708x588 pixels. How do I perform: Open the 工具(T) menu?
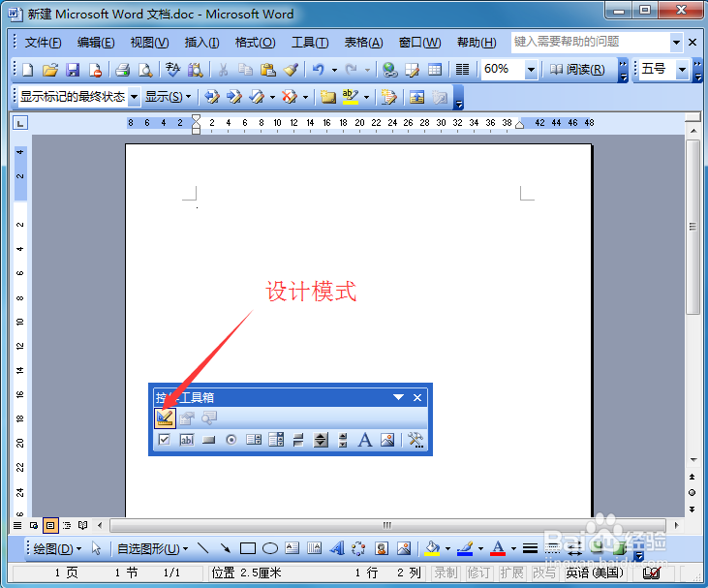pyautogui.click(x=310, y=43)
